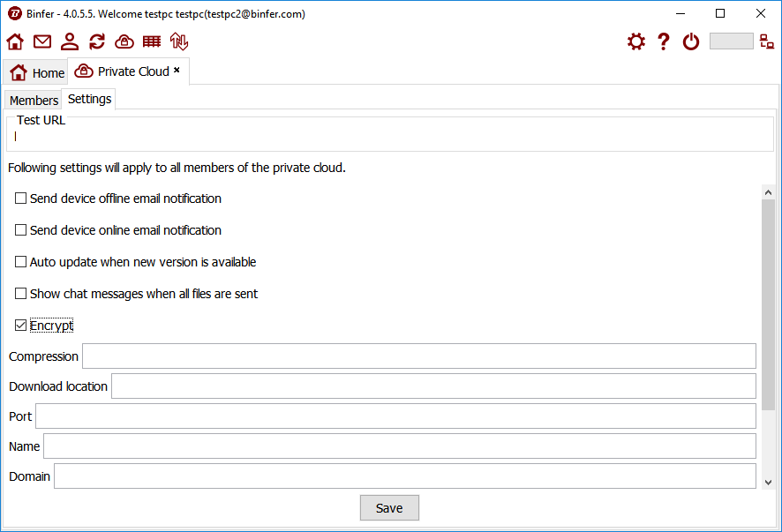This screenshot has width=782, height=532.
Task: Click the scrollbar down arrow
Action: pyautogui.click(x=768, y=482)
